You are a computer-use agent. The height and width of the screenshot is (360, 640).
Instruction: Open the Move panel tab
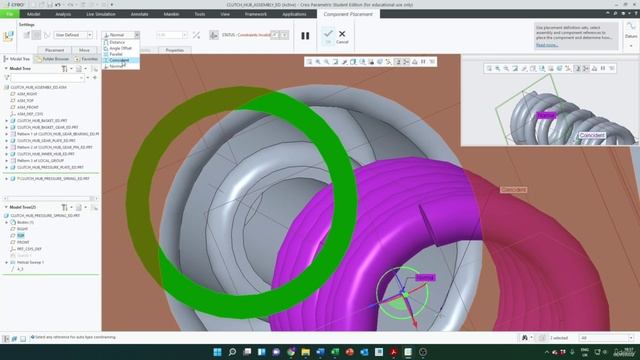tap(84, 50)
